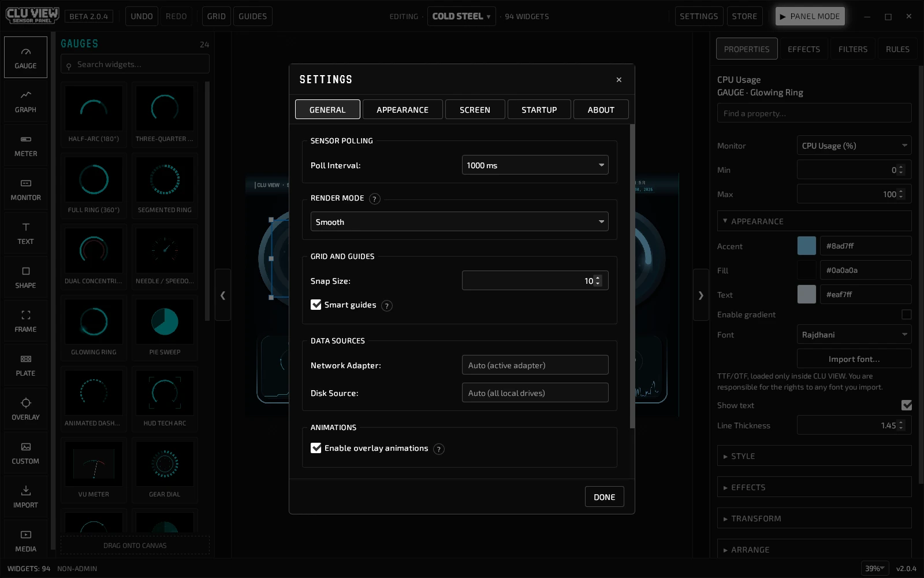Close the Settings dialog with X
Image resolution: width=924 pixels, height=578 pixels.
619,80
